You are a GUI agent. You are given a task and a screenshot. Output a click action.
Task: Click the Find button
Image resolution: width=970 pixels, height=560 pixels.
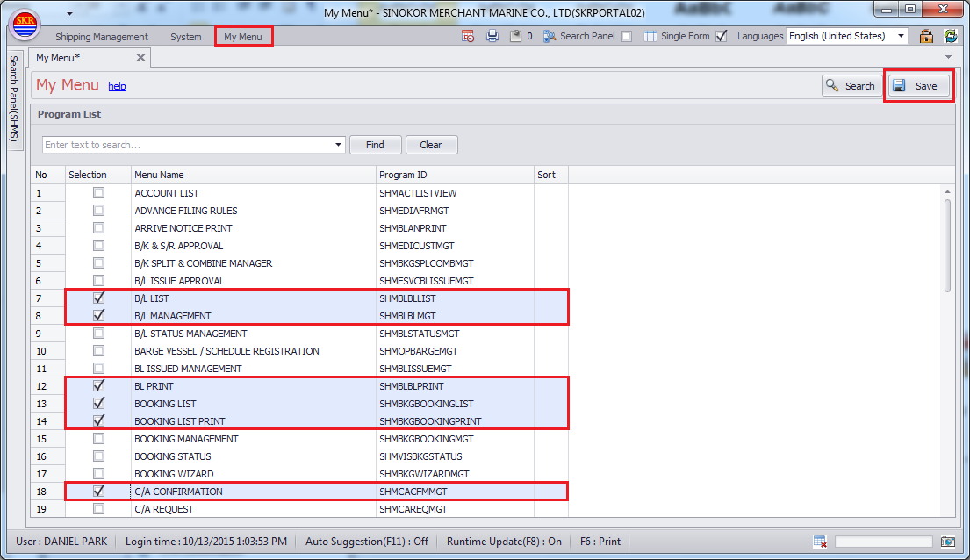[x=375, y=145]
